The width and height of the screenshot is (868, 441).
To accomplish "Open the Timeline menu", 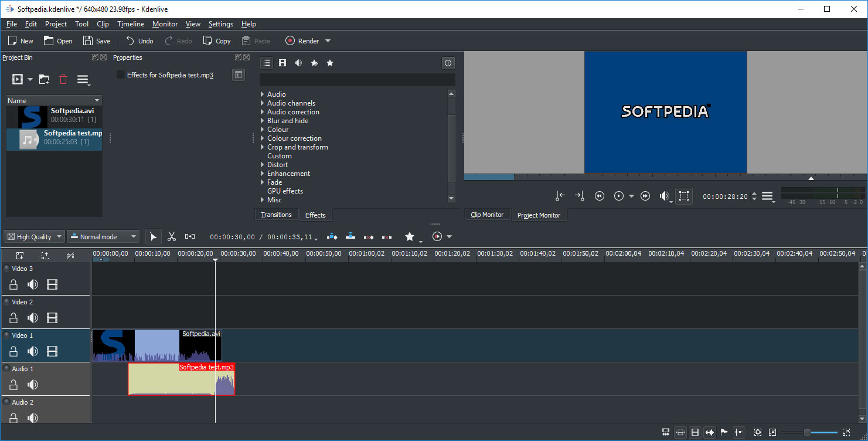I will tap(130, 24).
